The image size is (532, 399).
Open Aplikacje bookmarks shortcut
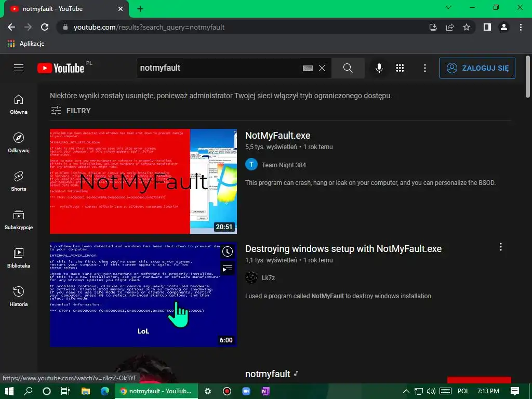(26, 44)
